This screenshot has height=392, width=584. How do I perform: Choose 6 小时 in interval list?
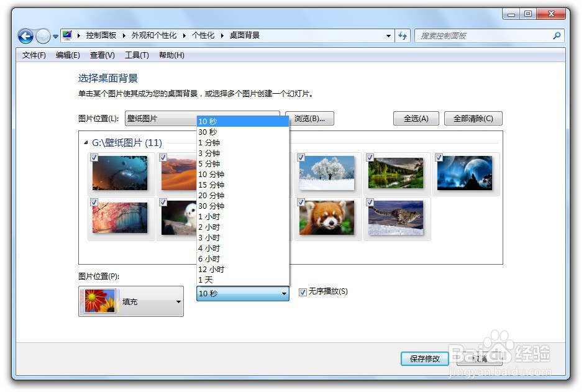(243, 258)
